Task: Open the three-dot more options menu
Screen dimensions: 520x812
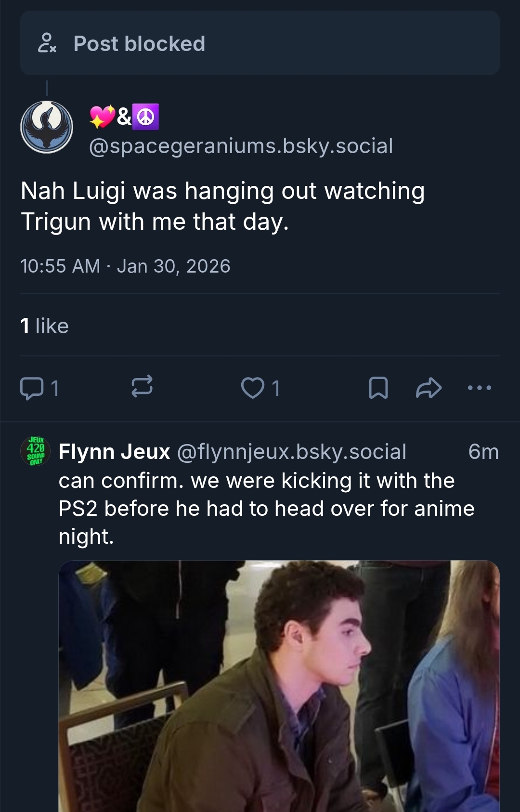Action: tap(480, 388)
